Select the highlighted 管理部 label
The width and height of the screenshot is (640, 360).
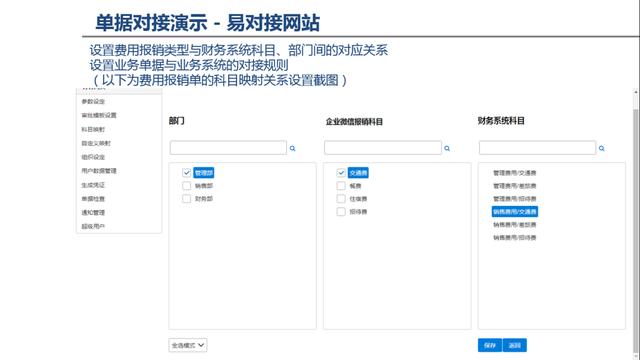pos(204,173)
